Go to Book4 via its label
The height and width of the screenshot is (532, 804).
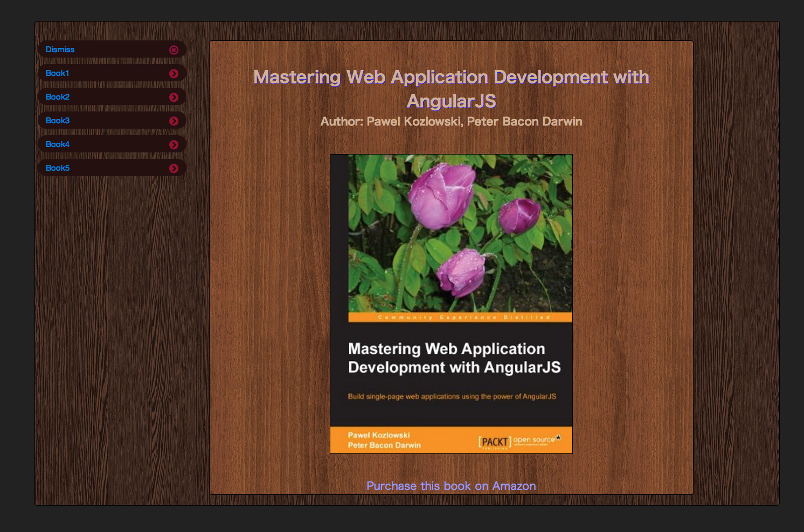tap(57, 144)
